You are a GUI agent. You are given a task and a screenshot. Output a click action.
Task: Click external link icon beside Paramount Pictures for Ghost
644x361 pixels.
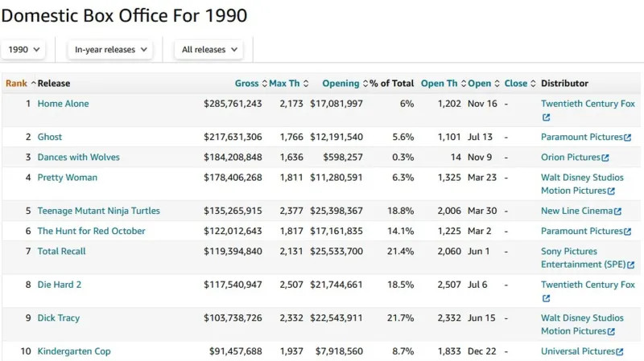(628, 137)
